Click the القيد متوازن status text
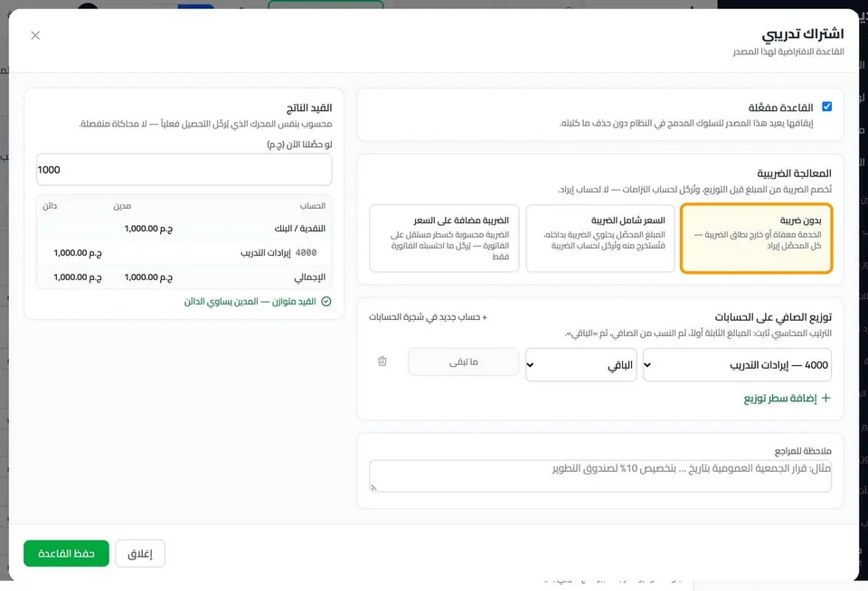 click(x=250, y=302)
